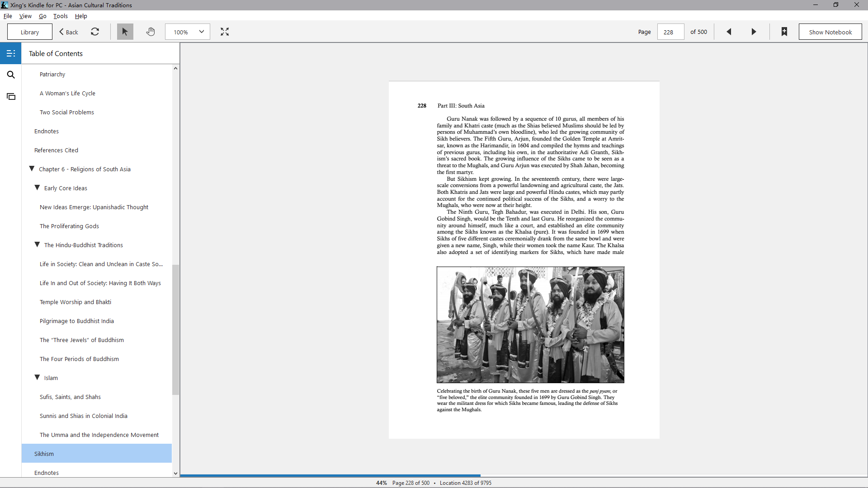The image size is (868, 488).
Task: Click scroll up arrow in contents list
Action: 175,68
